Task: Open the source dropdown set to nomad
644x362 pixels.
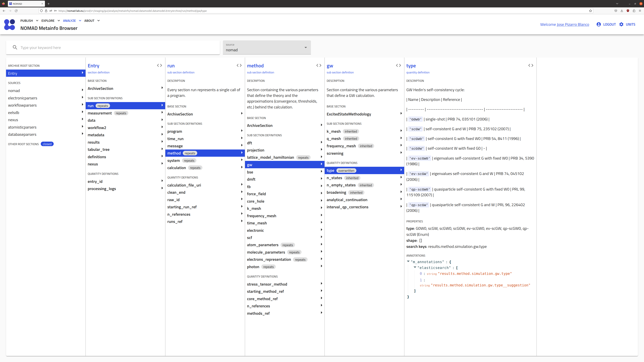Action: pos(267,47)
